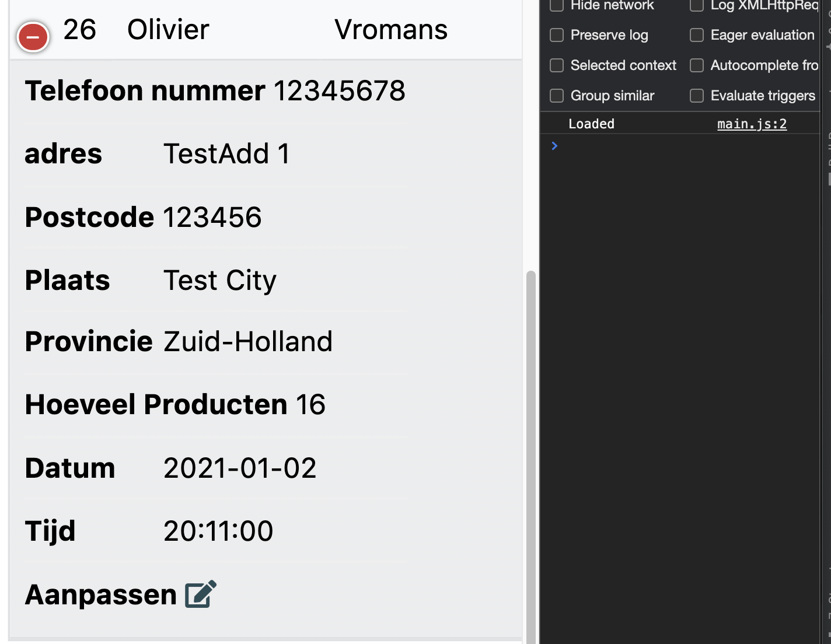Click the Provincie value Zuid-Holland
The height and width of the screenshot is (644, 831).
pyautogui.click(x=248, y=342)
